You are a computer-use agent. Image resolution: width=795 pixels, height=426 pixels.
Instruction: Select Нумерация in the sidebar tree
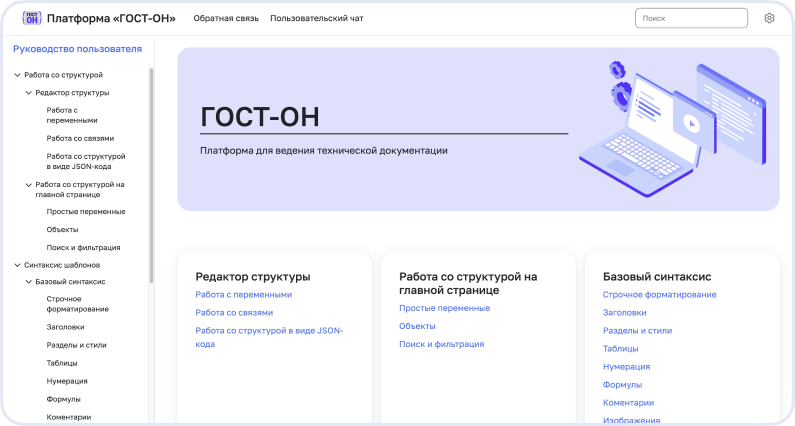pyautogui.click(x=67, y=381)
